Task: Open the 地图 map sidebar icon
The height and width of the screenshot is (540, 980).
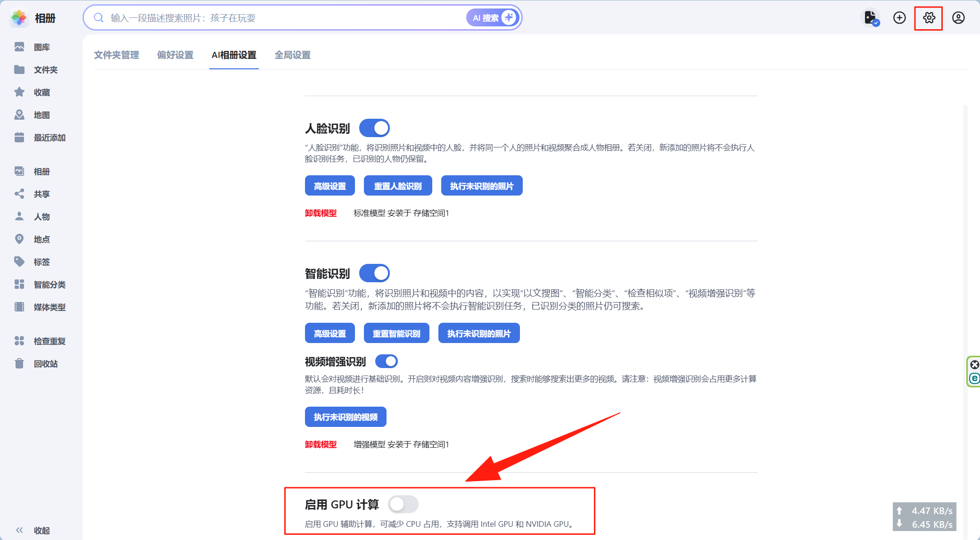Action: [19, 115]
